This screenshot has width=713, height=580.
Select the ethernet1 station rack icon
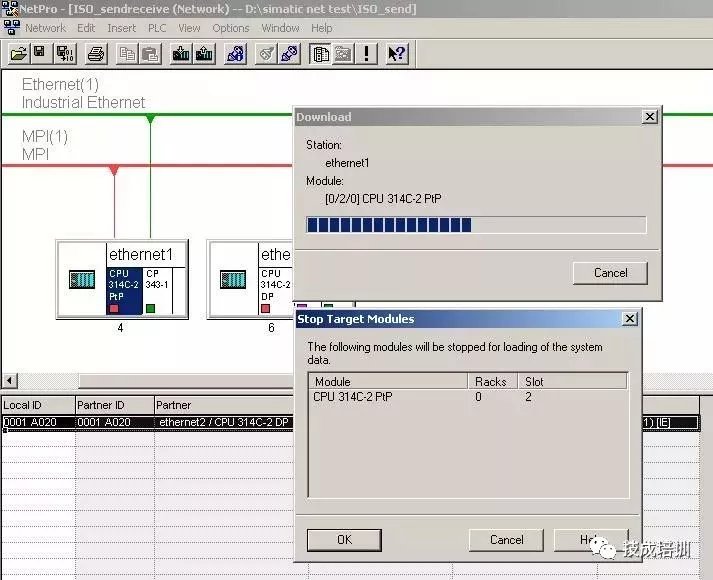coord(82,281)
